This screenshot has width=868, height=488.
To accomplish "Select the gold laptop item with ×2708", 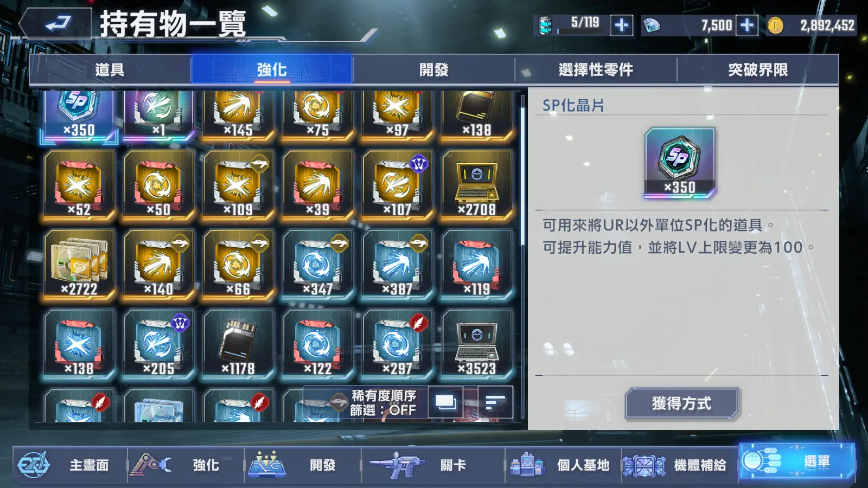I will (x=477, y=185).
